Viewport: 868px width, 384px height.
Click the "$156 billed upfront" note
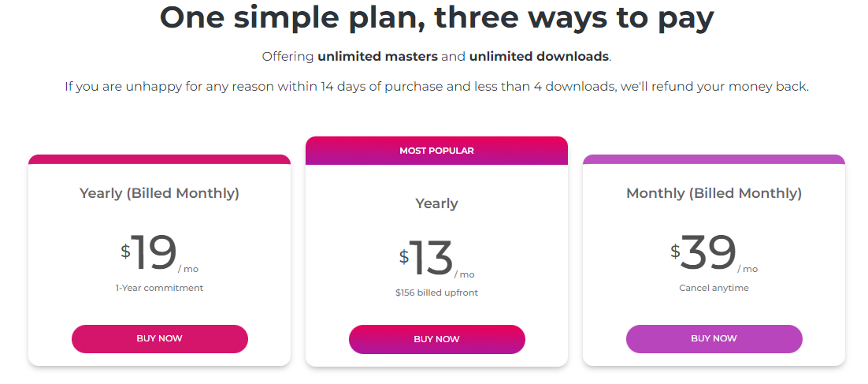click(437, 293)
